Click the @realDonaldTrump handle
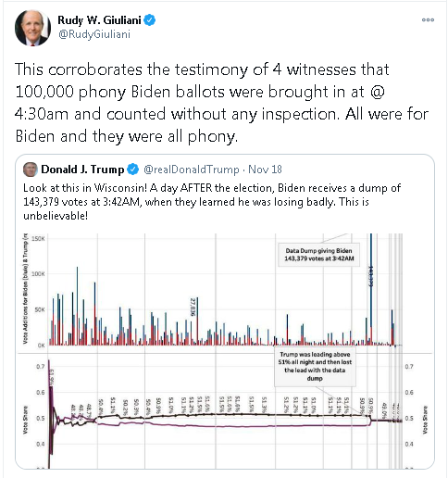 coord(192,170)
